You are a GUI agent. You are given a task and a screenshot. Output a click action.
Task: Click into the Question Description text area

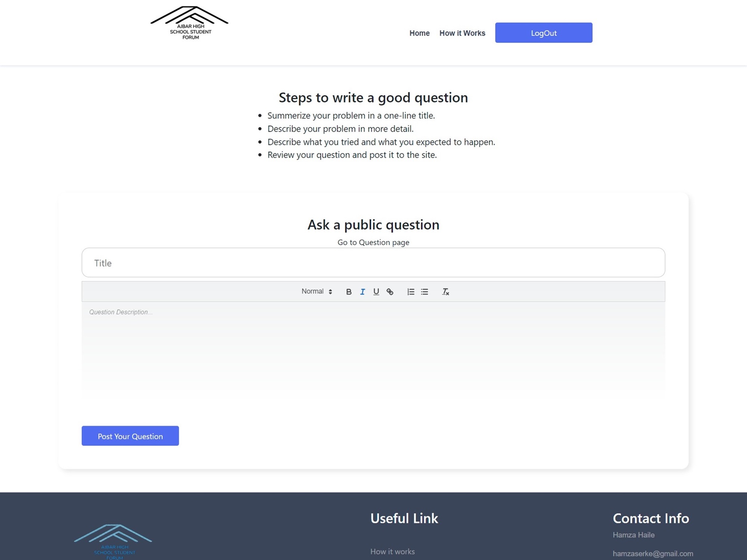point(373,351)
